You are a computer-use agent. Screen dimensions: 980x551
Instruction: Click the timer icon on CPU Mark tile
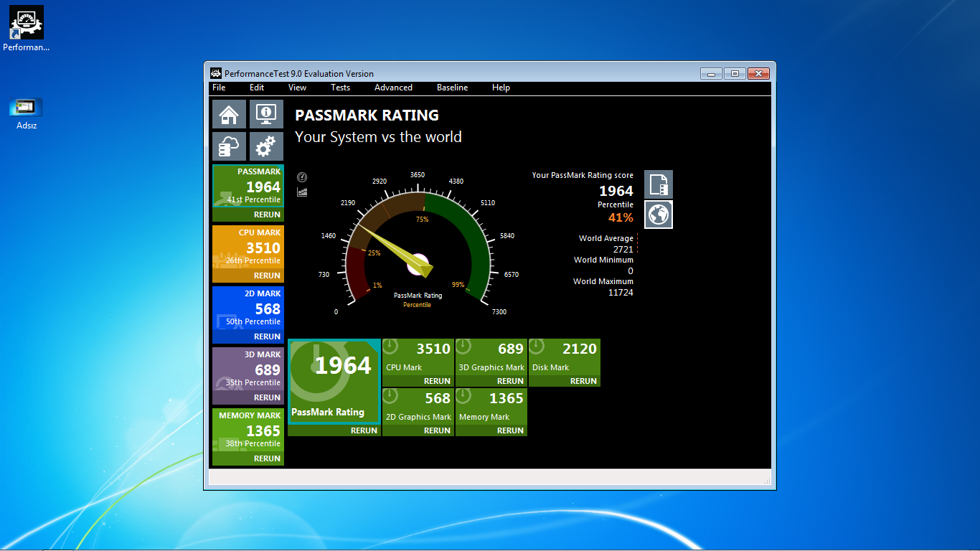click(391, 347)
